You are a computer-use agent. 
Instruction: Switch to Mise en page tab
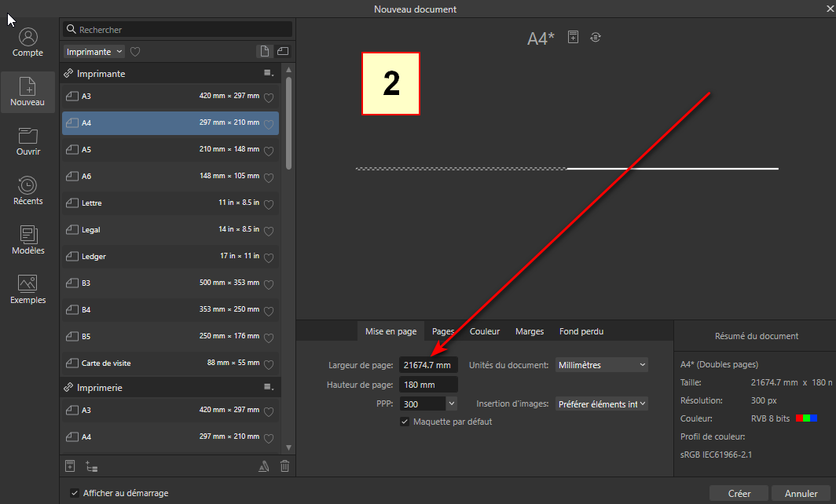pyautogui.click(x=390, y=331)
